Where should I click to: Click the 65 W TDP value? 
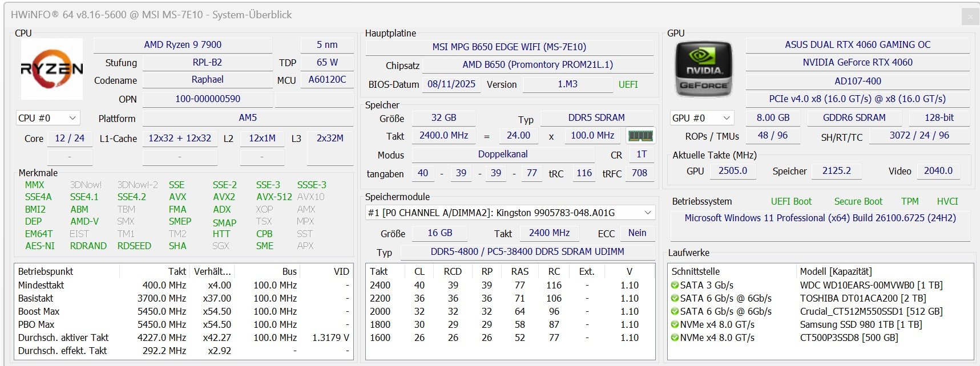coord(327,62)
